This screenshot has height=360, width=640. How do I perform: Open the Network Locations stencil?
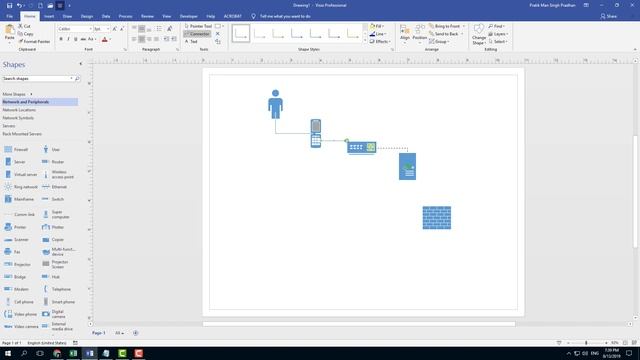[19, 110]
